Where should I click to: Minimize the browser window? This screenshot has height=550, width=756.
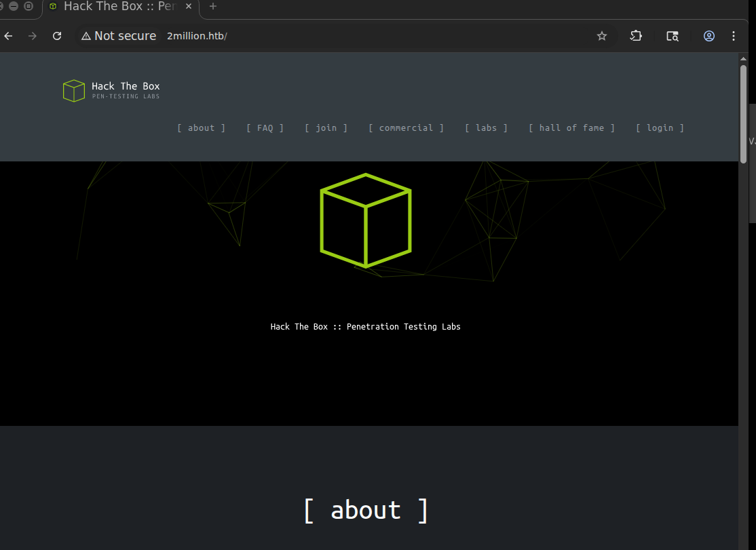tap(14, 6)
